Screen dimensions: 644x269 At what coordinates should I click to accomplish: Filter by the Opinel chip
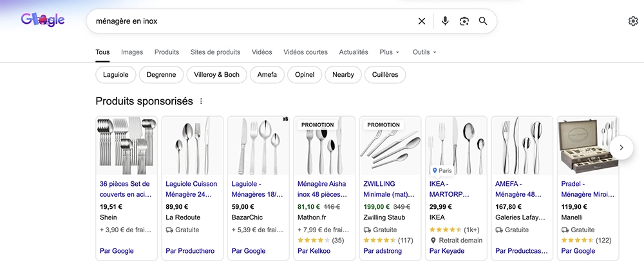tap(305, 75)
